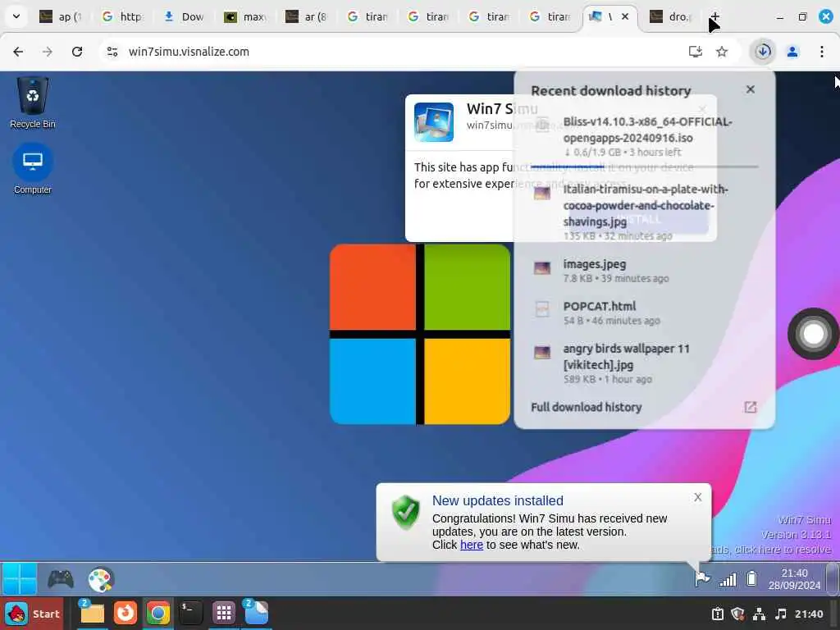Open the blue document icon in OS taskbar
Image resolution: width=840 pixels, height=630 pixels.
[x=256, y=613]
